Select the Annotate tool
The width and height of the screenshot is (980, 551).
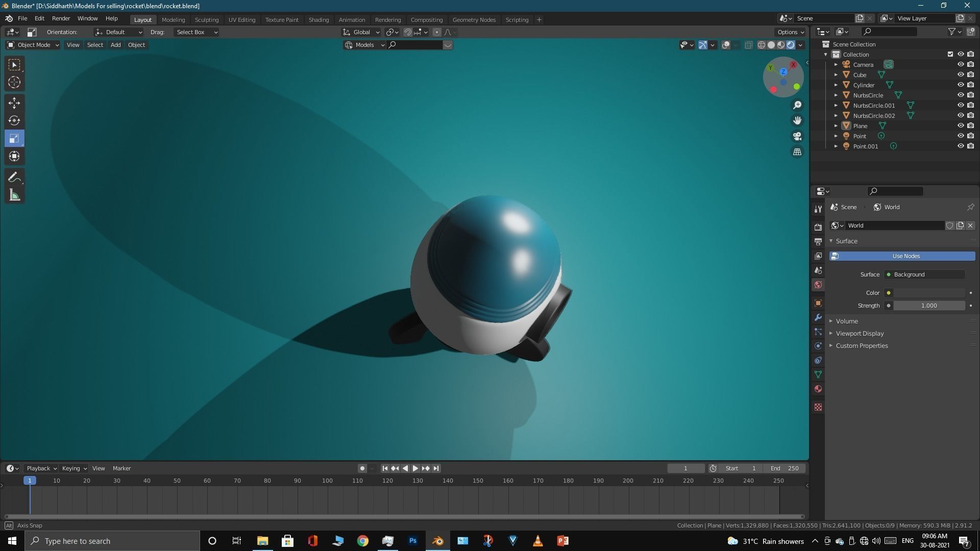14,178
